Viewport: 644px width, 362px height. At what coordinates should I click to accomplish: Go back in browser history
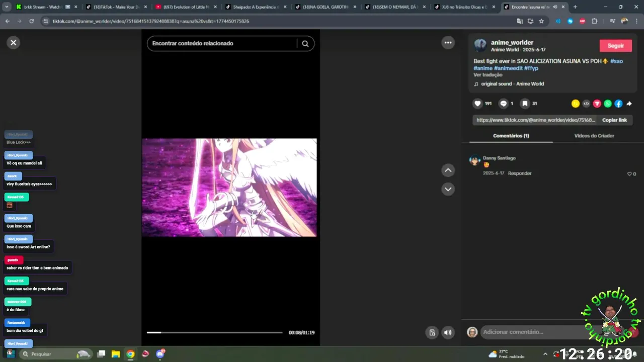coord(8,21)
